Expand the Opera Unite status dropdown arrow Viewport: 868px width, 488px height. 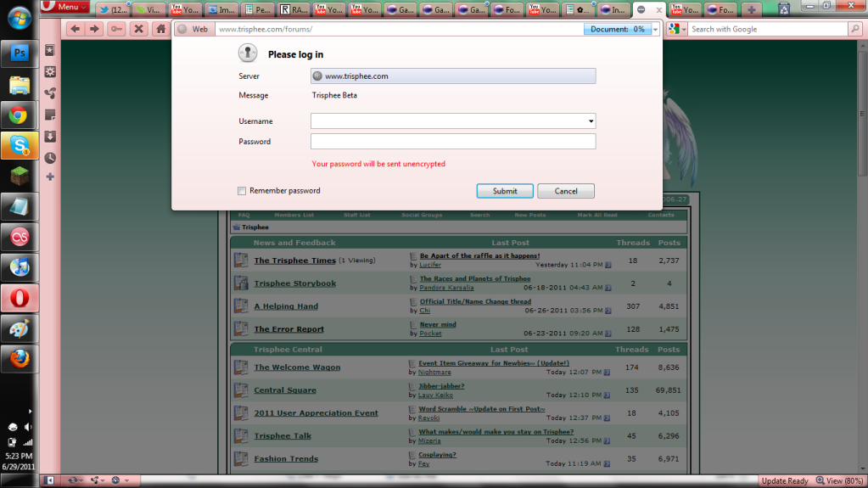(103, 481)
